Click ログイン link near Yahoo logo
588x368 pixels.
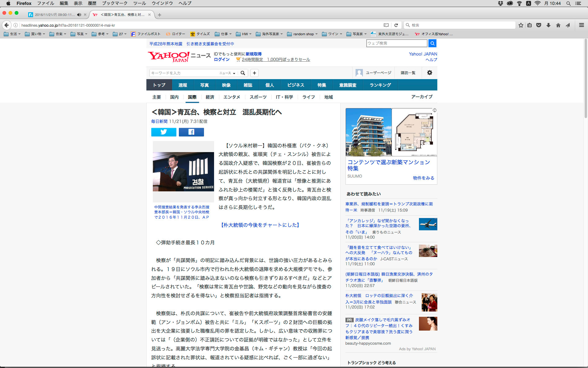pos(221,59)
